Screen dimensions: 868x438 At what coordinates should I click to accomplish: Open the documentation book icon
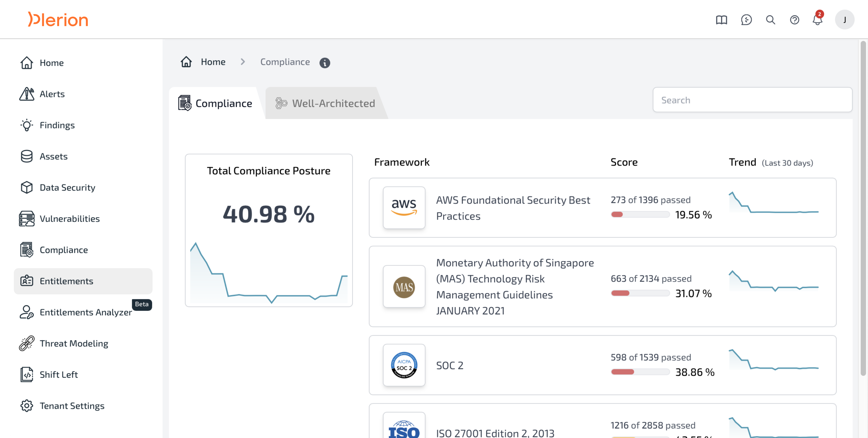tap(721, 20)
